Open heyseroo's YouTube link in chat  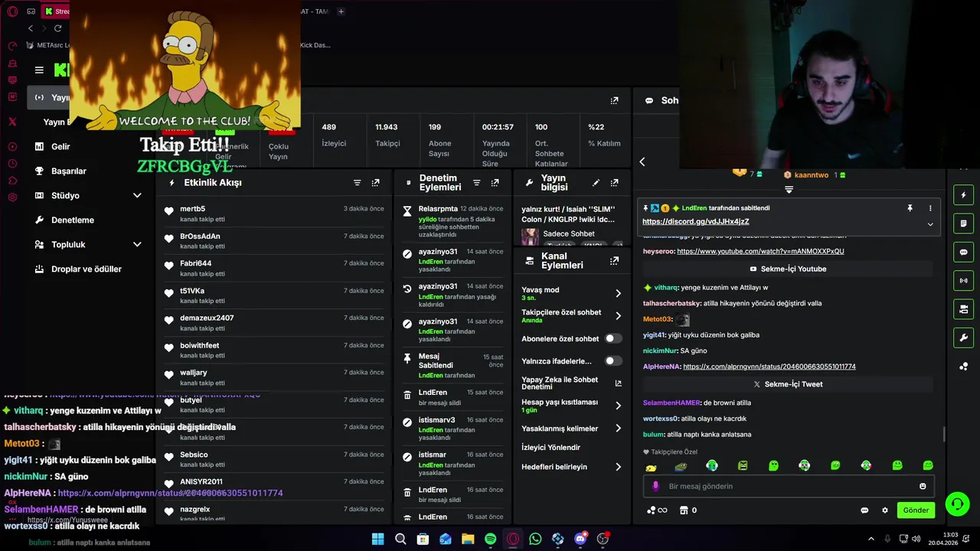(760, 251)
